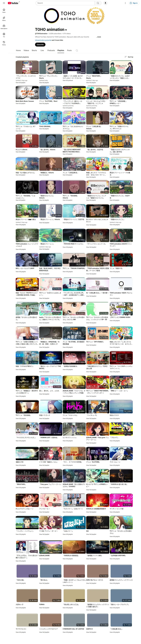
Task: Switch to the Podcasts tab
Action: [51, 50]
